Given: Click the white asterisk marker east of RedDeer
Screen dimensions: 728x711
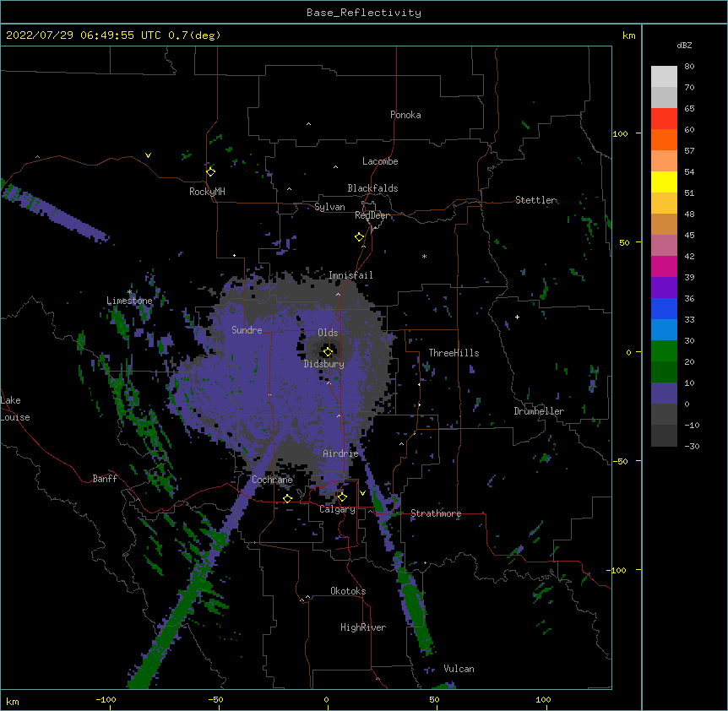Looking at the screenshot, I should (x=424, y=256).
